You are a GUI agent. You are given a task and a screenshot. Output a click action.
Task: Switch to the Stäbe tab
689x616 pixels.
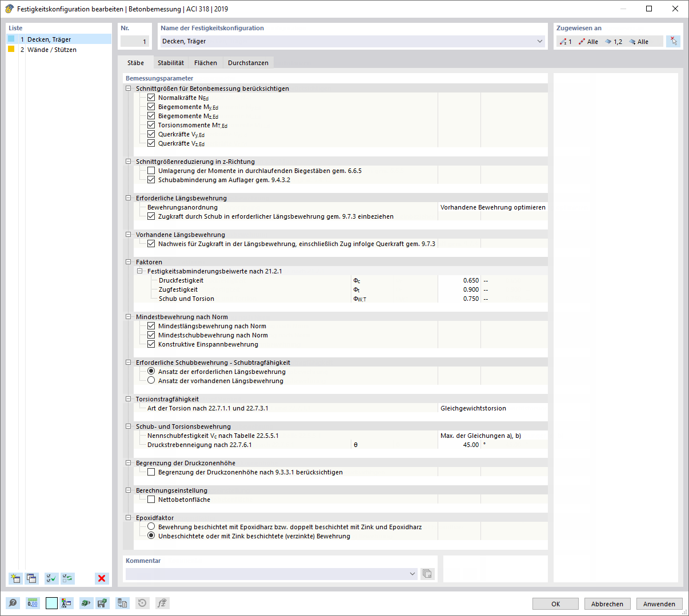pyautogui.click(x=135, y=63)
